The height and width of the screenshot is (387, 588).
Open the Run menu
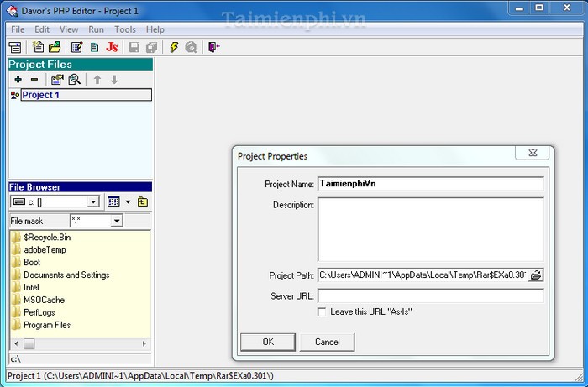96,29
